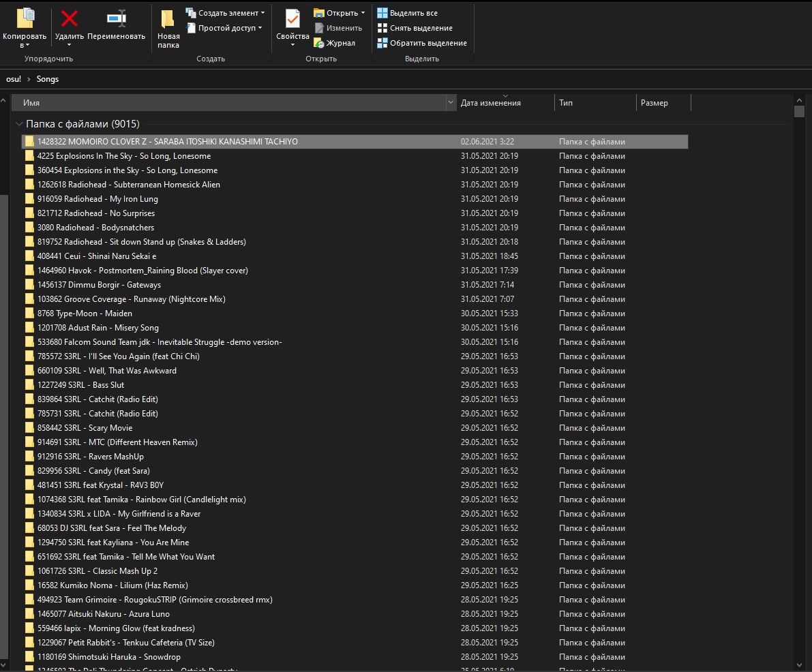Sort by the Тип column header
Viewport: 812px width, 672px height.
click(x=595, y=102)
